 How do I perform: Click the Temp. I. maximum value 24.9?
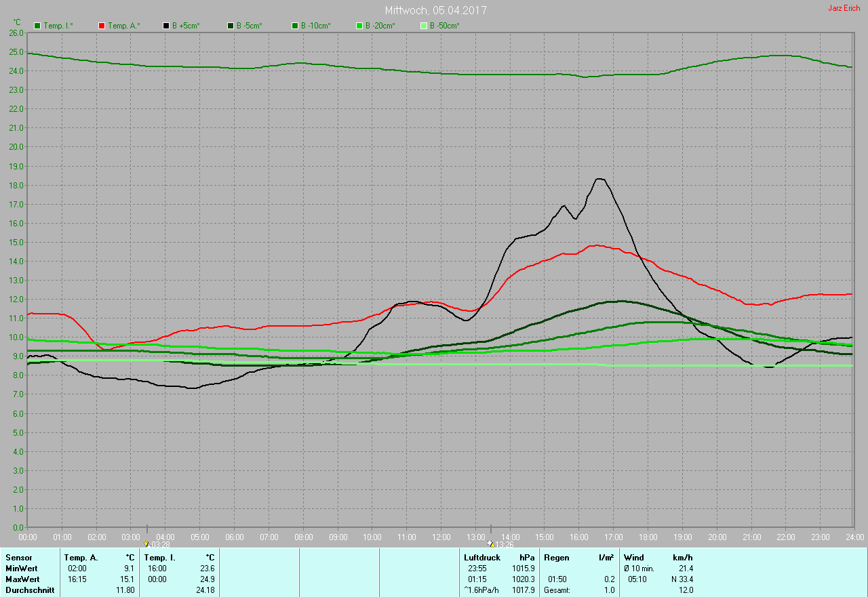[207, 579]
